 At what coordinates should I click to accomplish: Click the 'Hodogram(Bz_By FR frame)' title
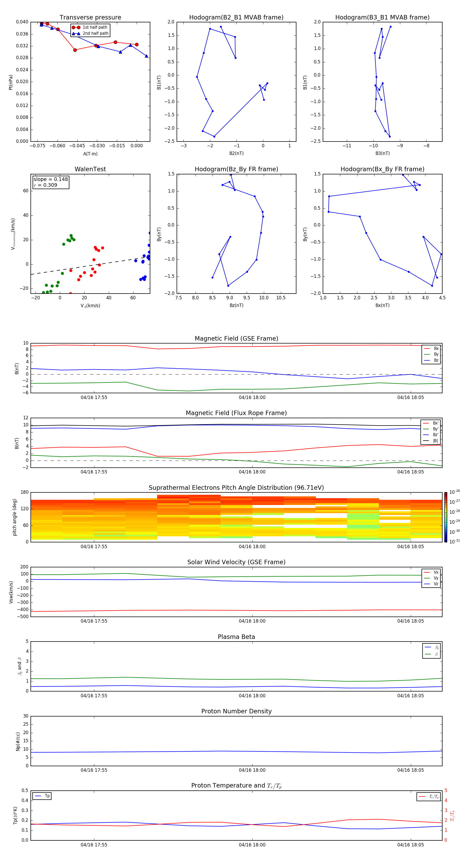(236, 169)
